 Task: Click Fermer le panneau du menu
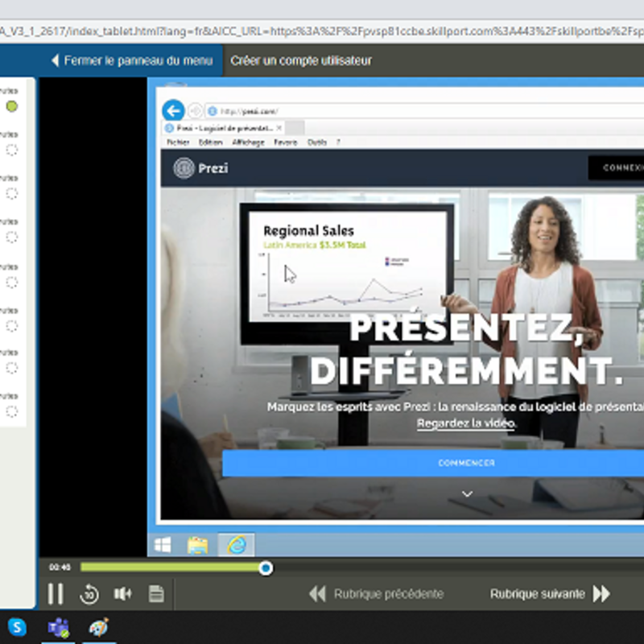pyautogui.click(x=132, y=61)
